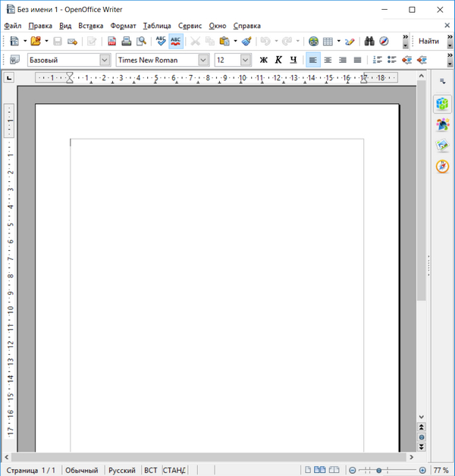Click the Print document icon

click(127, 41)
